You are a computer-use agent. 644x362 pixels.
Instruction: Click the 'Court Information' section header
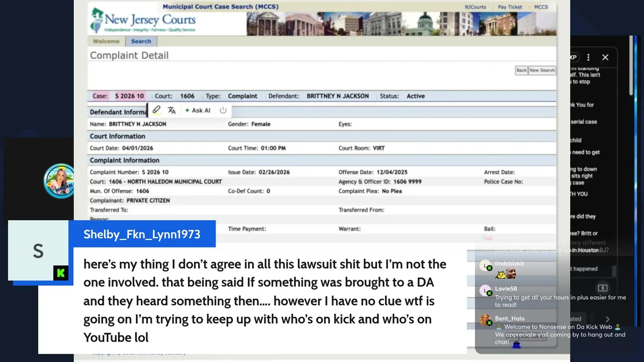click(117, 136)
